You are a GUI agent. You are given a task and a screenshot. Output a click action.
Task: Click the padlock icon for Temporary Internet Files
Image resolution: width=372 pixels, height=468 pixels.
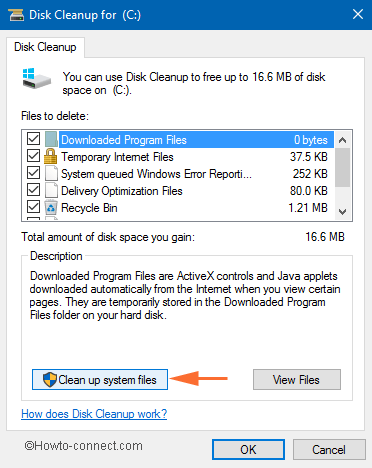click(x=51, y=156)
